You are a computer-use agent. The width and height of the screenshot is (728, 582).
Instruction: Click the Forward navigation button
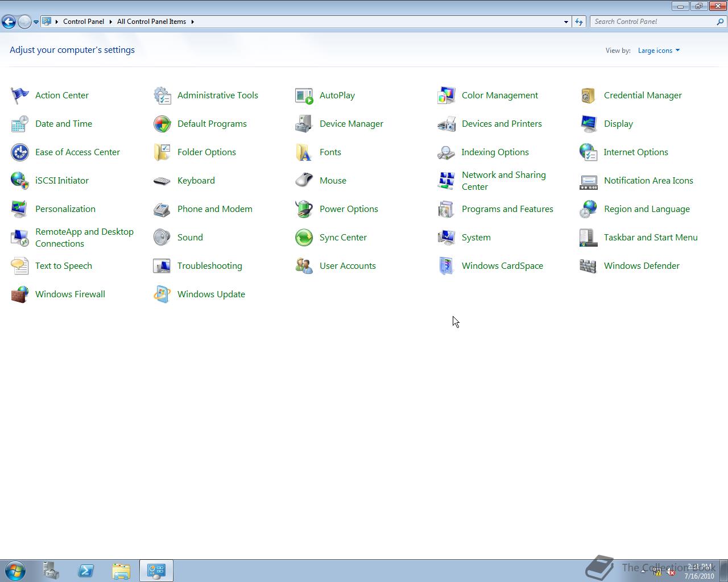point(24,22)
